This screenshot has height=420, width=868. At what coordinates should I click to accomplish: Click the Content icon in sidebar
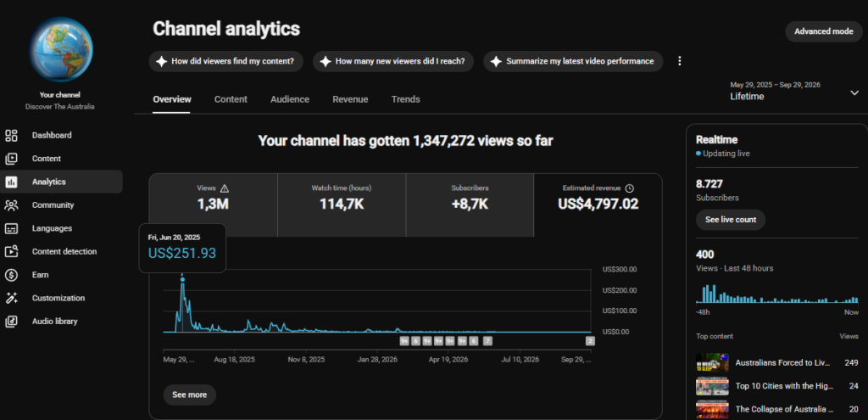tap(11, 159)
